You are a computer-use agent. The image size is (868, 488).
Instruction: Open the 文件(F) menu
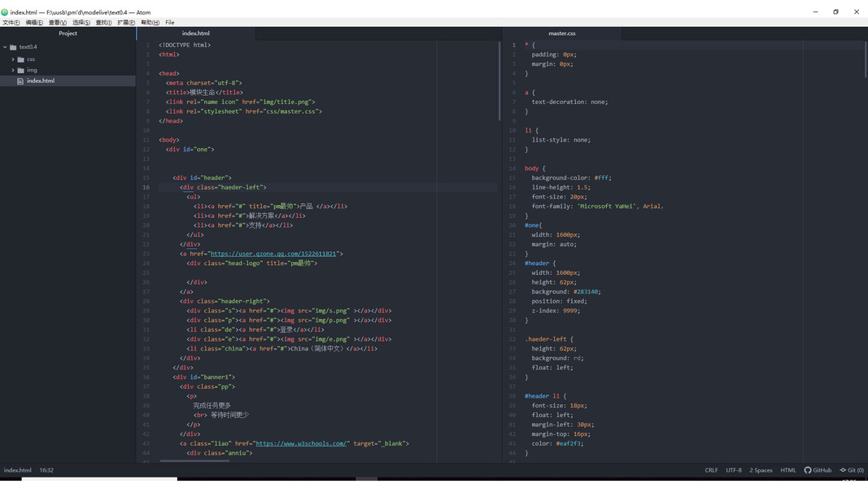[11, 23]
